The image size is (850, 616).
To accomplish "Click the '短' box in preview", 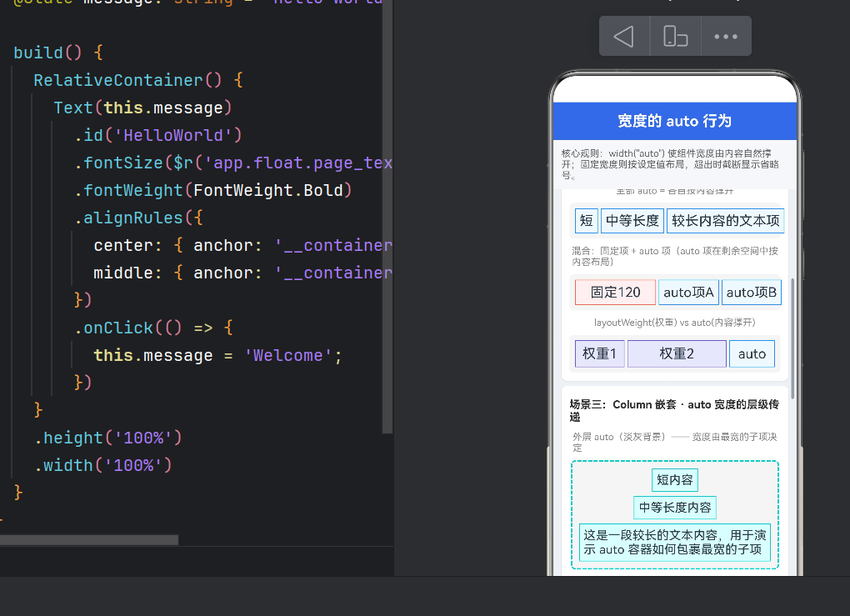I will (586, 221).
